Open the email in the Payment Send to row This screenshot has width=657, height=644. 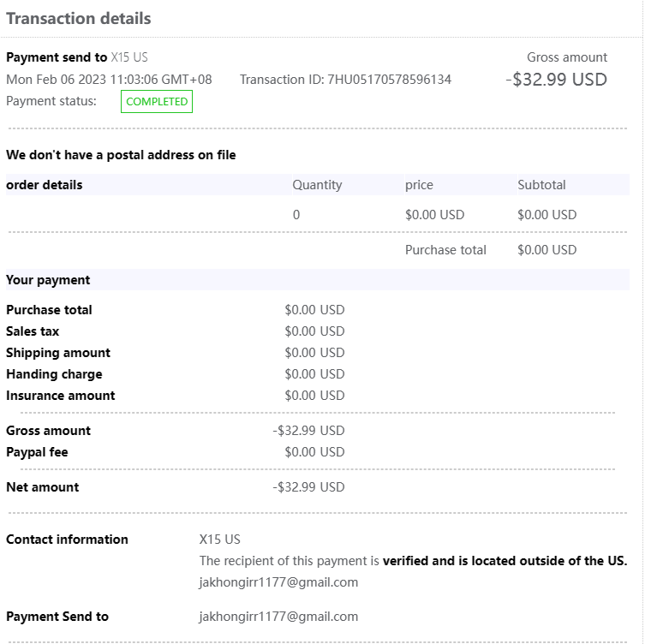click(278, 617)
